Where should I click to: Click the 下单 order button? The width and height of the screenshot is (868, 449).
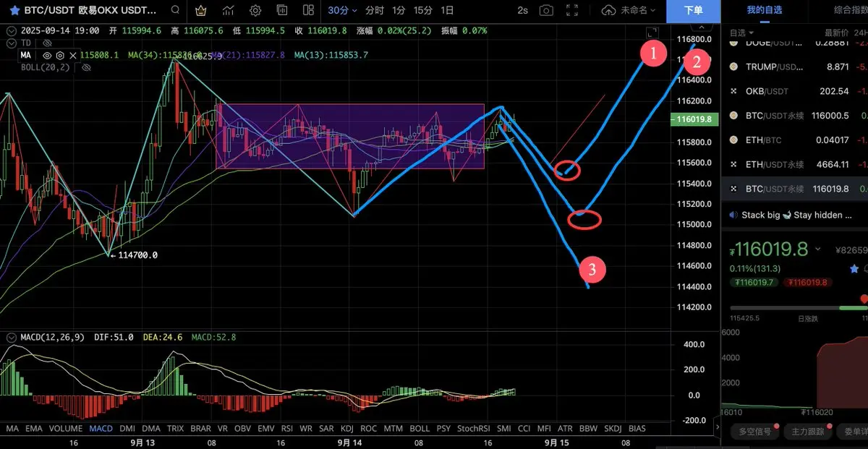tap(694, 11)
